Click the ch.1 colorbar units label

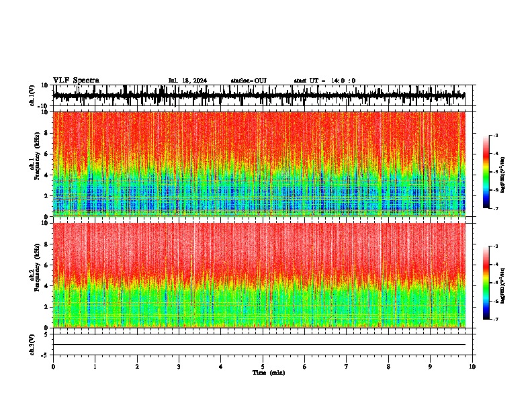[503, 175]
